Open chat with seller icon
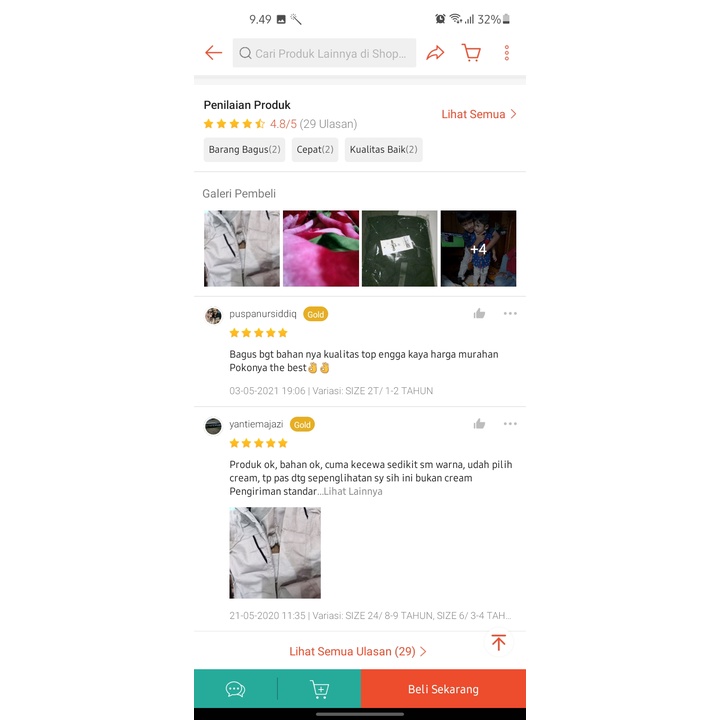Screen dimensions: 720x720 (236, 689)
